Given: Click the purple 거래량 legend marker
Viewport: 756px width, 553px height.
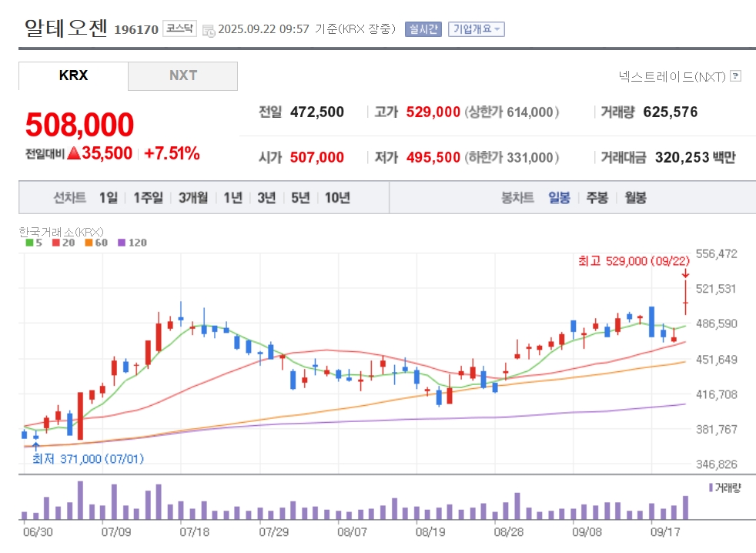Looking at the screenshot, I should pos(710,488).
